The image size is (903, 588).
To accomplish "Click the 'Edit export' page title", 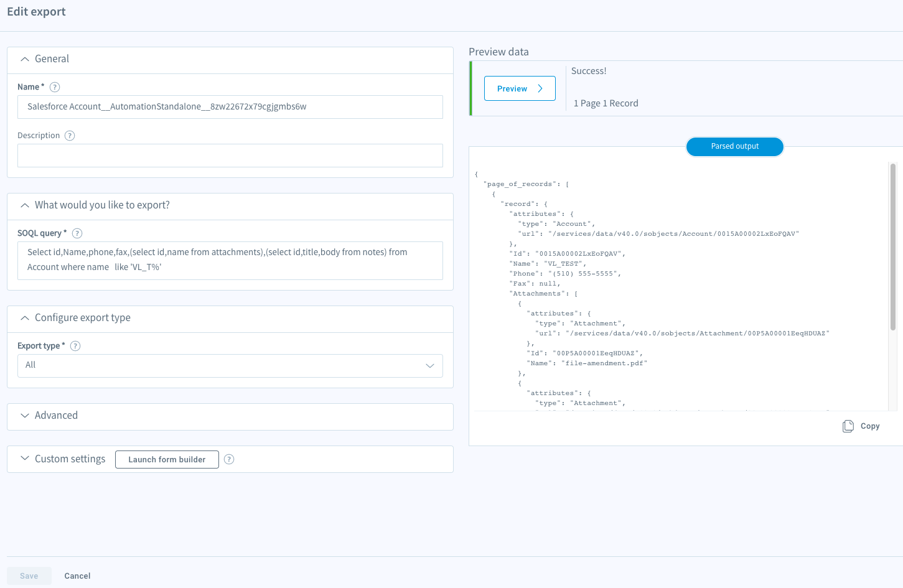I will pos(36,12).
